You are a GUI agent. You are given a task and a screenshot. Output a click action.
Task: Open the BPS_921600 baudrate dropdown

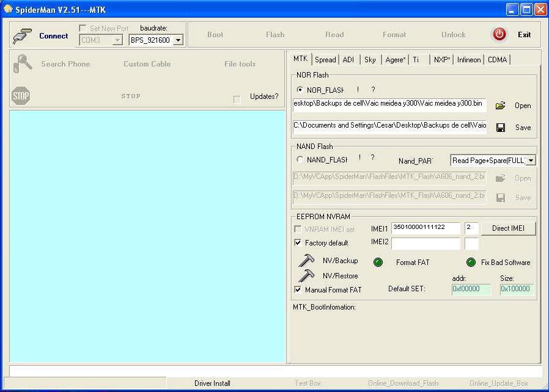pyautogui.click(x=179, y=40)
